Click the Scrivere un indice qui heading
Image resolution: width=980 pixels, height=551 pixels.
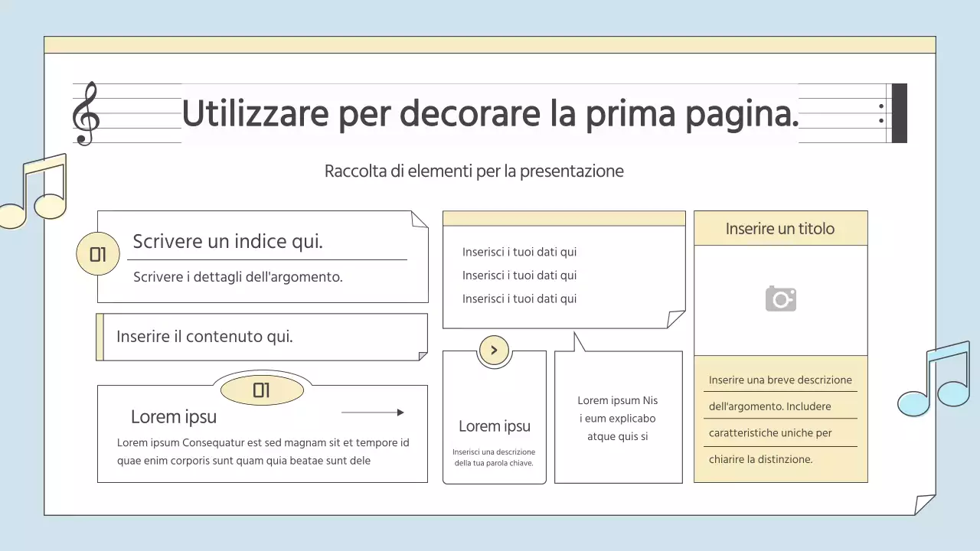227,241
